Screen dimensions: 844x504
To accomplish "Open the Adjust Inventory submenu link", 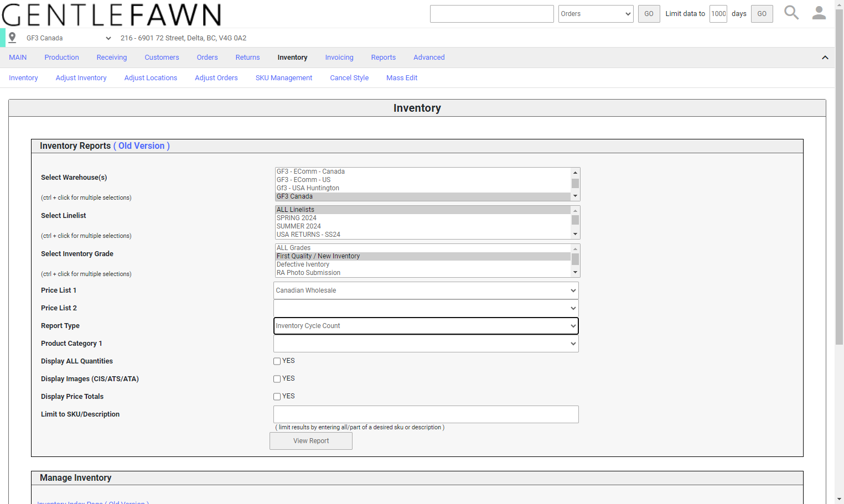I will pyautogui.click(x=81, y=78).
